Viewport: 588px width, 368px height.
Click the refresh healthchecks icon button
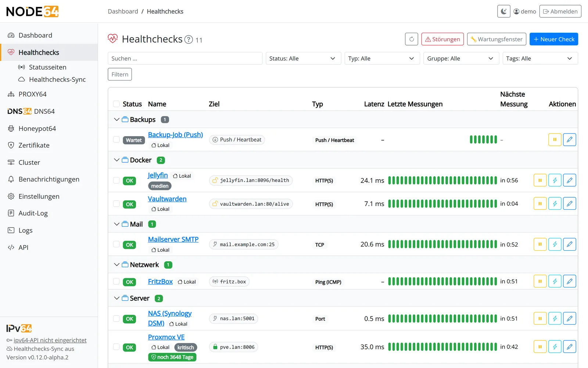(412, 39)
